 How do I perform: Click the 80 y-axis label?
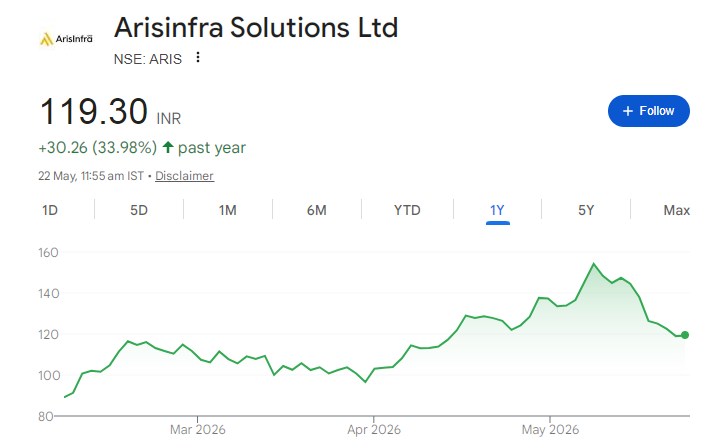[46, 416]
